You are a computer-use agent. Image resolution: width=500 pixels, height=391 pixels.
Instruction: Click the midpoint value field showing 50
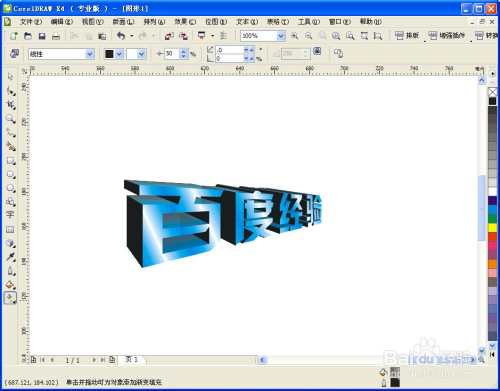(x=172, y=54)
